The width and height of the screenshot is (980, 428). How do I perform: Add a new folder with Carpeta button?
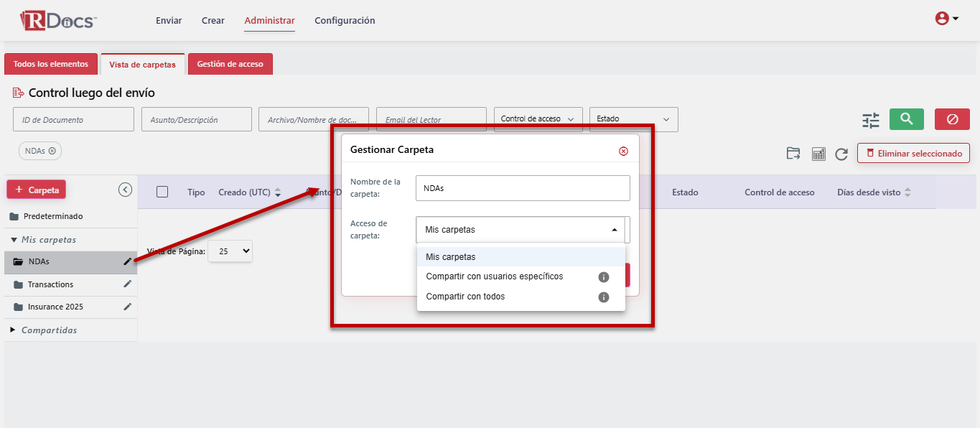(37, 190)
